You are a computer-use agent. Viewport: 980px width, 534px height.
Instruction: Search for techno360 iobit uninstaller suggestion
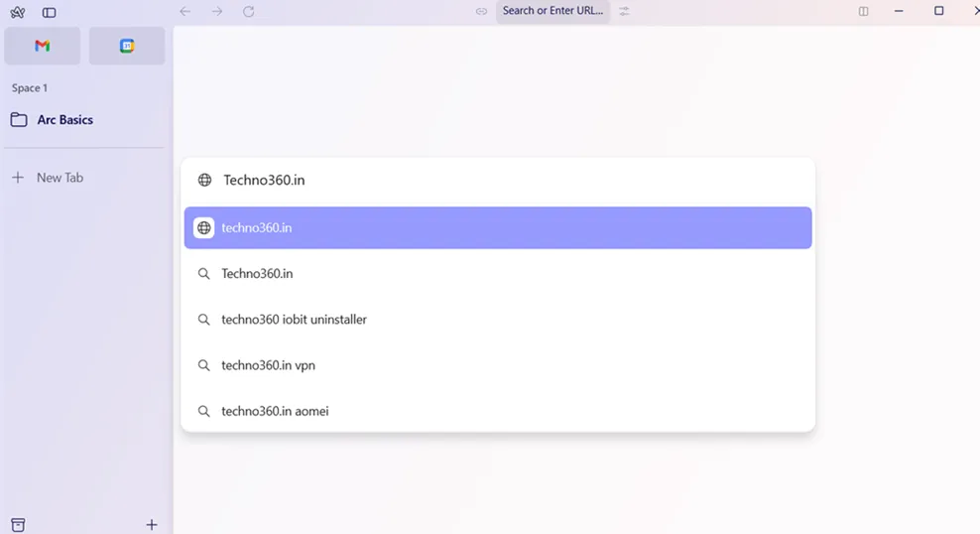point(295,320)
